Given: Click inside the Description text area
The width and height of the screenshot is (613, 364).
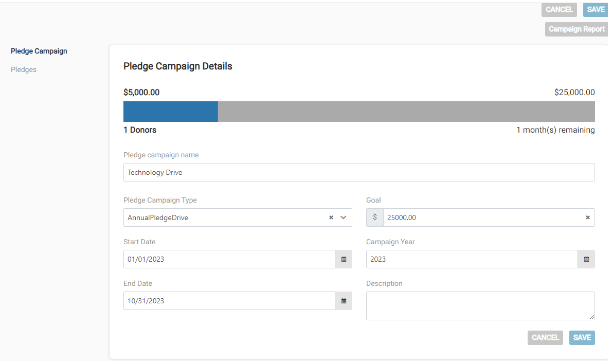Looking at the screenshot, I should 480,305.
